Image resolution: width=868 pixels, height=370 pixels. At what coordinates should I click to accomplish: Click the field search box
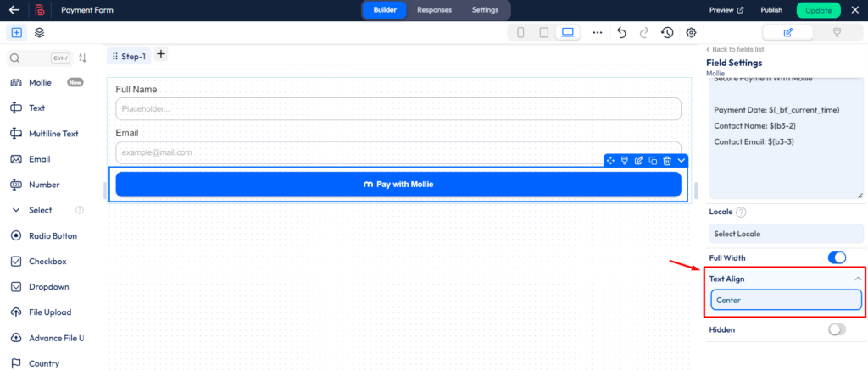(39, 58)
